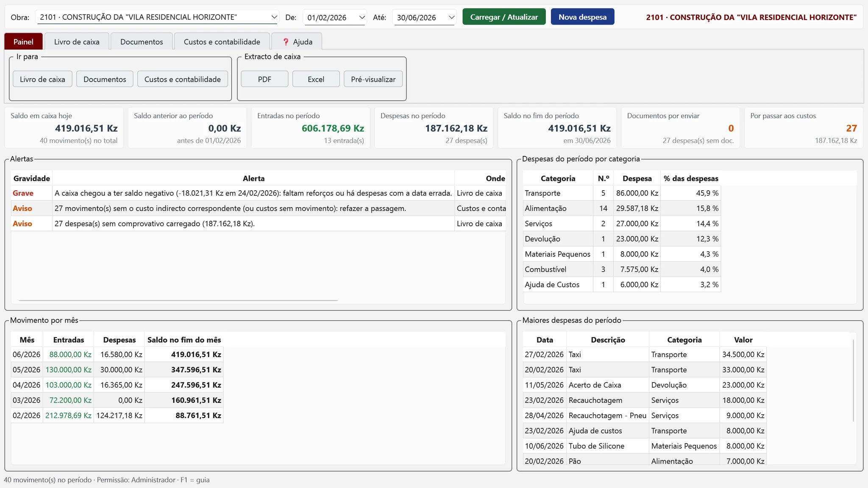868x488 pixels.
Task: Click Custos e contabilidade button in Ir para
Action: pyautogui.click(x=183, y=79)
